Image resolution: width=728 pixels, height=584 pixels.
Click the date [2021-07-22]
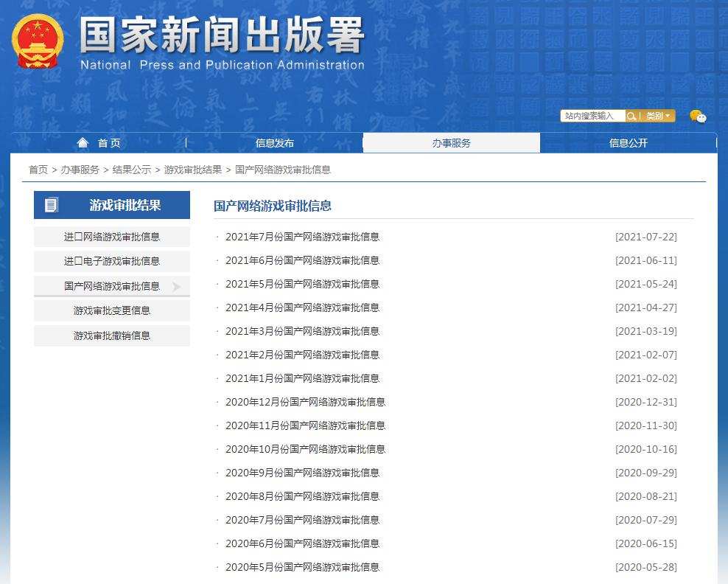point(645,237)
